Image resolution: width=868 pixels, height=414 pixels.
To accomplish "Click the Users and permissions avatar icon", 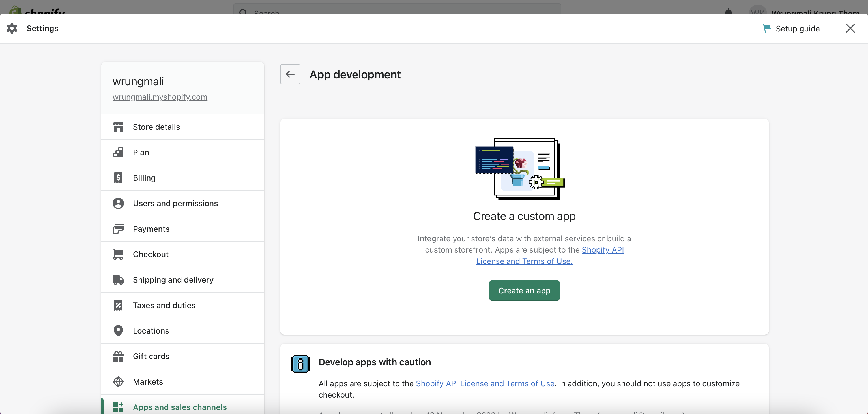I will [x=118, y=203].
